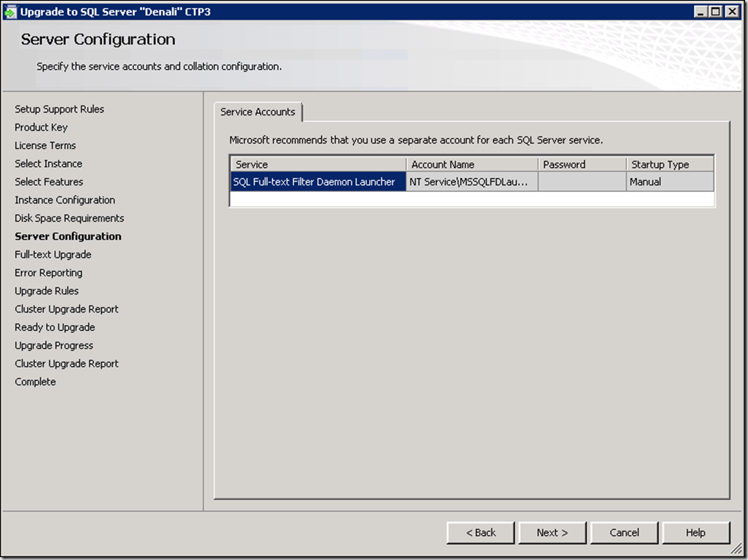
Task: Click the Password field in the service row
Action: (581, 182)
